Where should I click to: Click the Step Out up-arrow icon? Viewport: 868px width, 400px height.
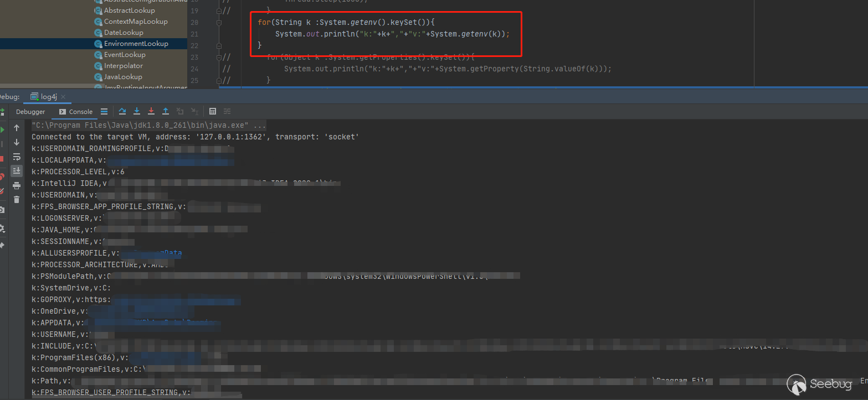(166, 111)
